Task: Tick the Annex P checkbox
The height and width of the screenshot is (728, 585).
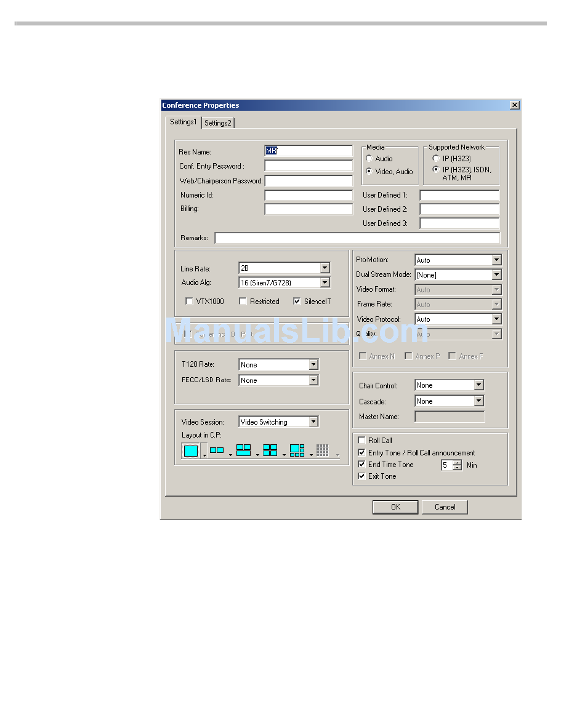Action: pyautogui.click(x=408, y=356)
